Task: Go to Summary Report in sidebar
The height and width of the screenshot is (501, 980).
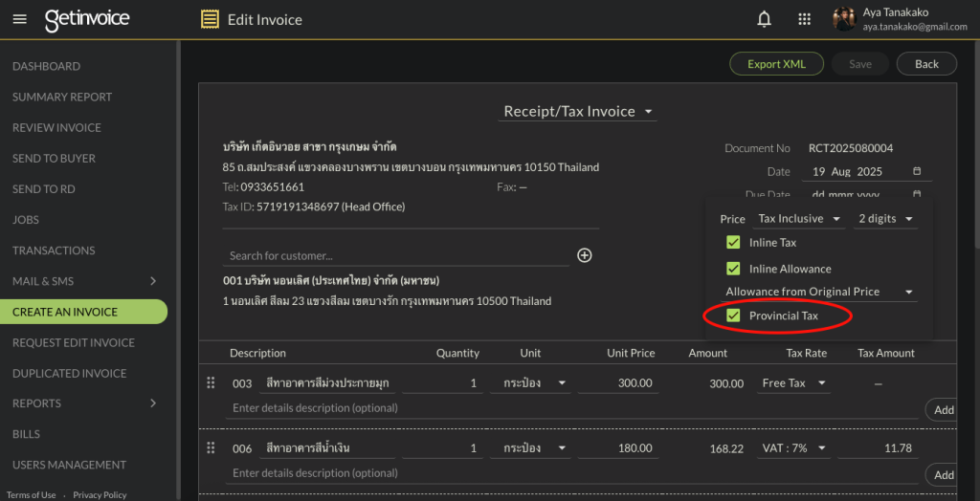Action: pos(62,98)
